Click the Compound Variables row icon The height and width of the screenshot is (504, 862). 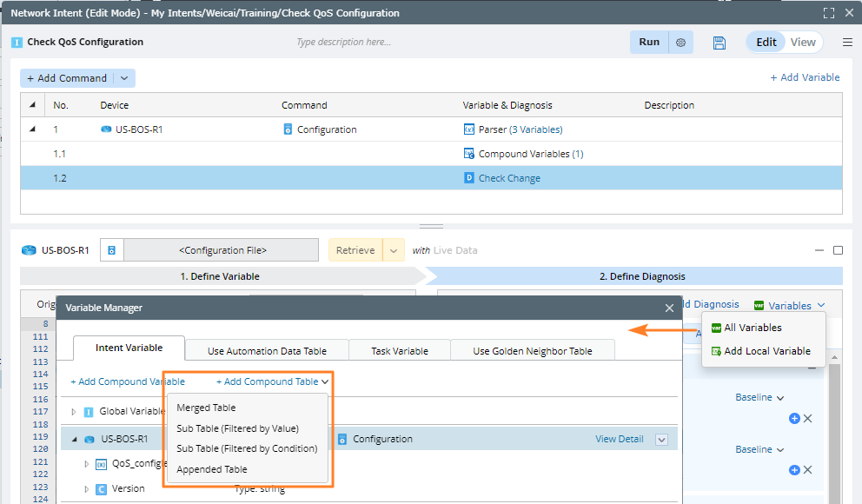[x=469, y=154]
